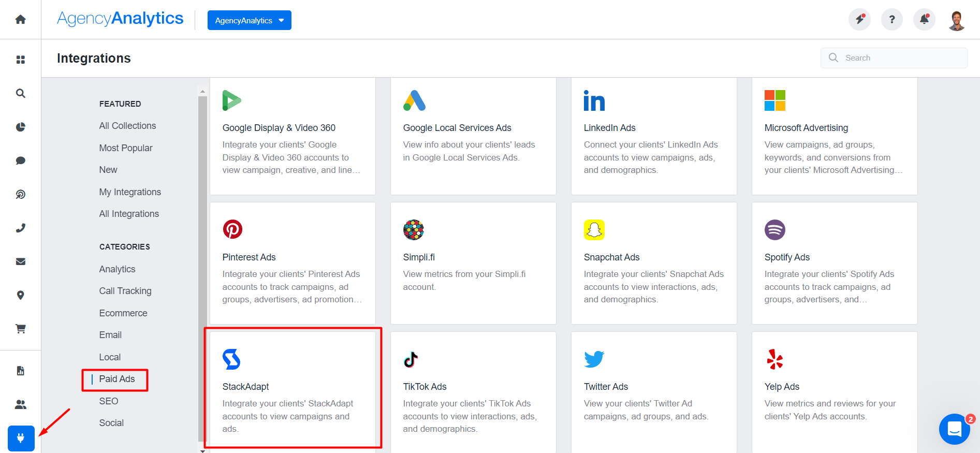This screenshot has width=980, height=453.
Task: Open the magnifier icon in left sidebar
Action: (20, 93)
